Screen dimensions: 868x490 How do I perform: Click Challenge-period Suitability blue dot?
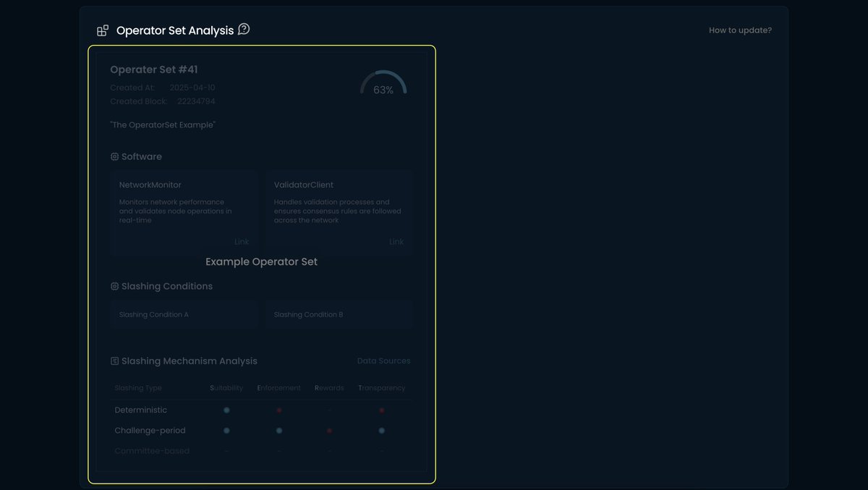[226, 430]
